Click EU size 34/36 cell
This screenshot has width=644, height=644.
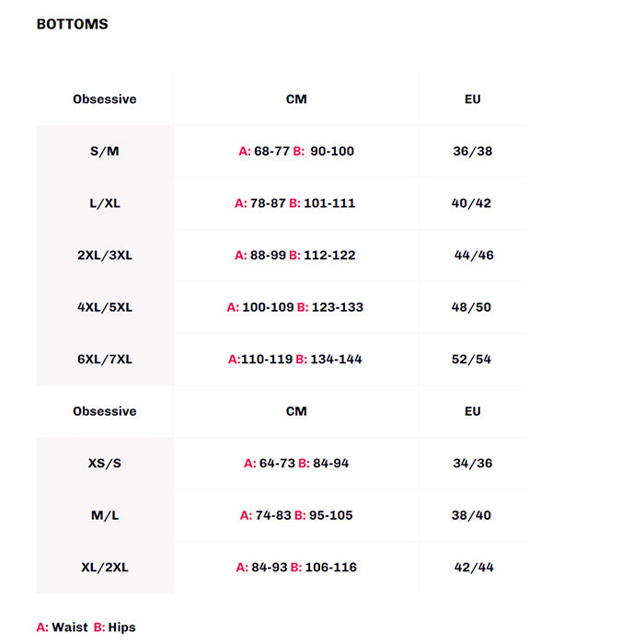point(473,464)
